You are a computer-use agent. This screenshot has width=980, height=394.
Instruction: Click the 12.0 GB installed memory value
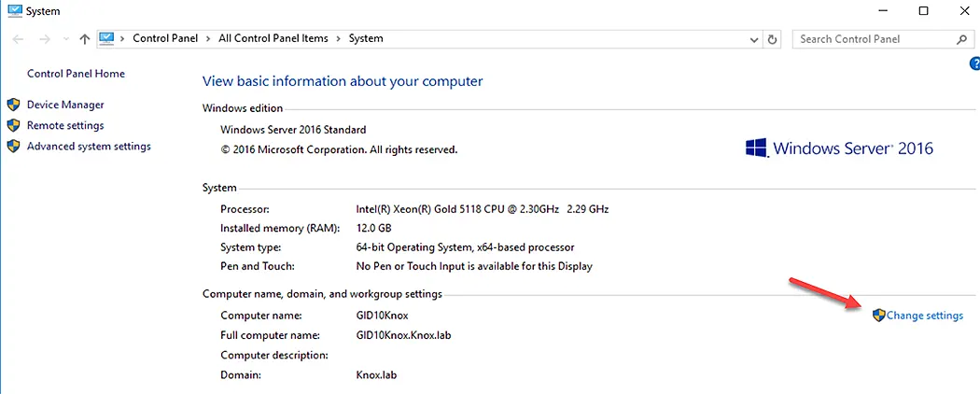point(373,228)
